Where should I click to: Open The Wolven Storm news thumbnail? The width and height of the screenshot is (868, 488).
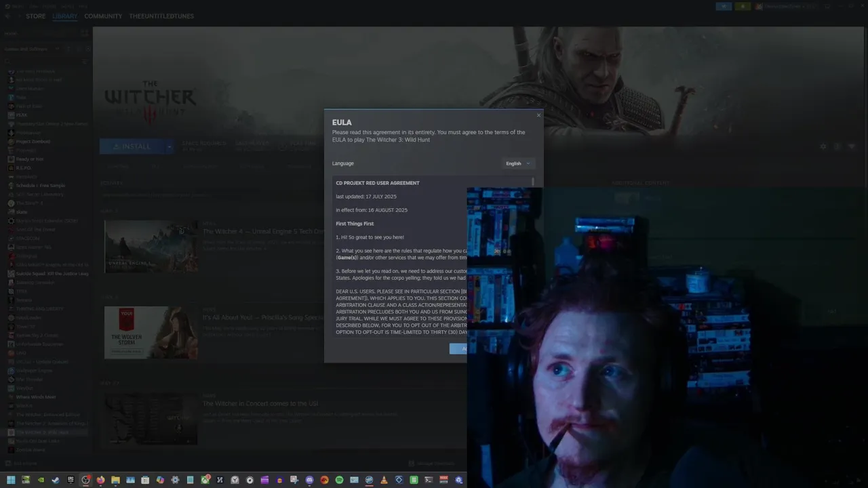tap(151, 332)
